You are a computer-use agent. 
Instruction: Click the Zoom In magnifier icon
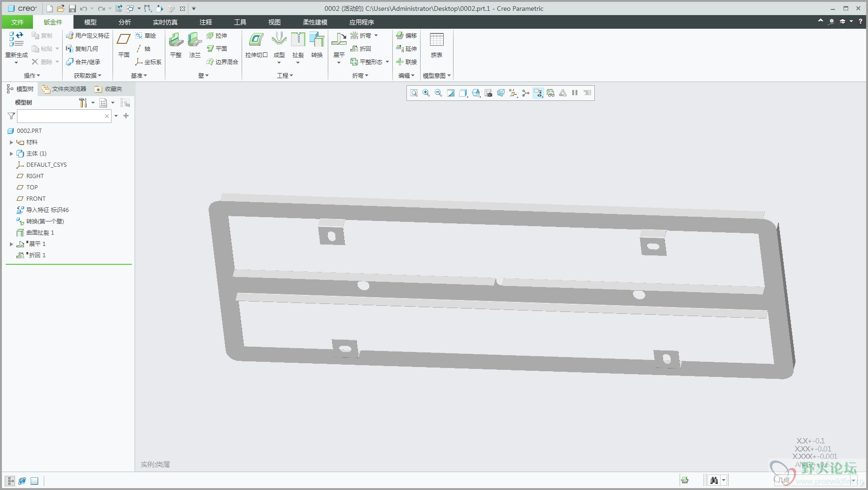pyautogui.click(x=426, y=93)
